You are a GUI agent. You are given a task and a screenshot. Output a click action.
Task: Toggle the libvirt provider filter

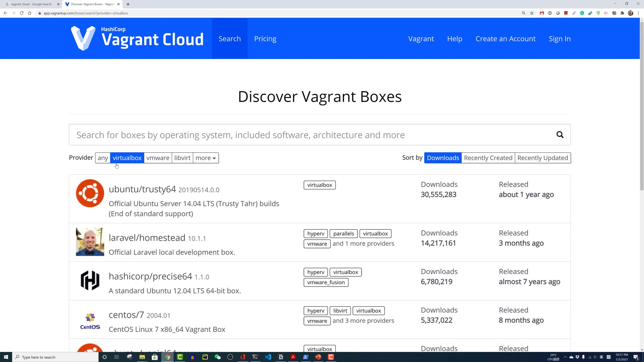[x=182, y=158]
